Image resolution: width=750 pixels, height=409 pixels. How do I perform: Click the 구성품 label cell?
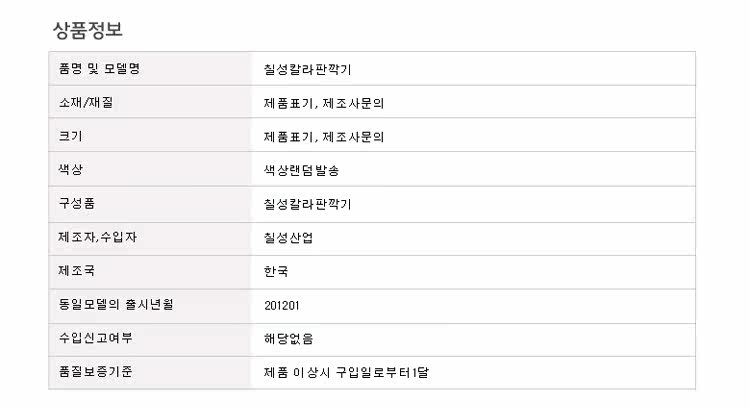tap(77, 204)
